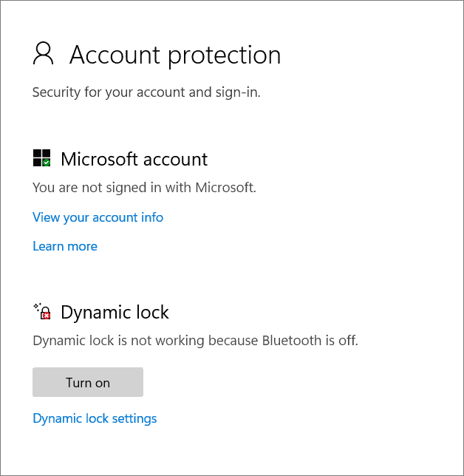Open Dynamic lock settings

tap(95, 418)
